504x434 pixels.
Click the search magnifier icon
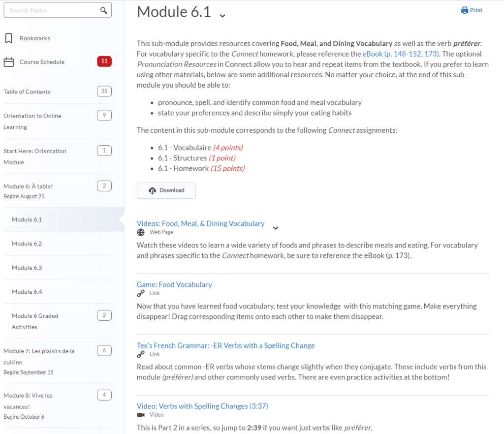click(103, 10)
